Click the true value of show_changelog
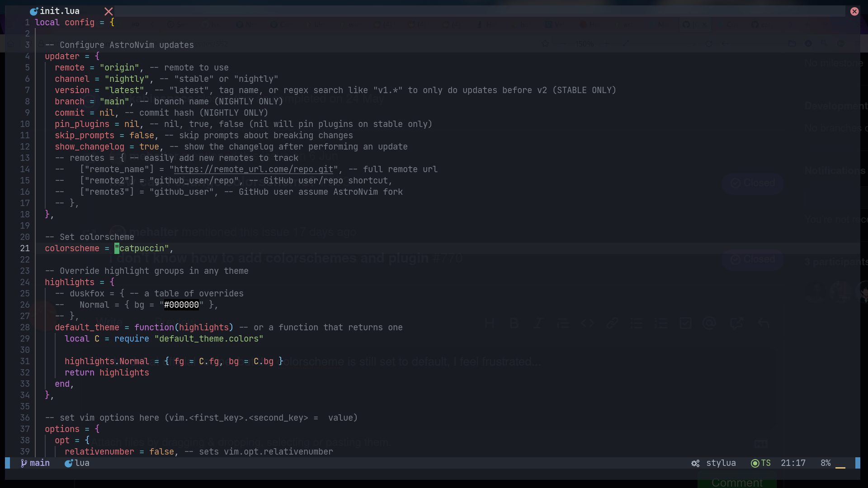 [x=149, y=147]
